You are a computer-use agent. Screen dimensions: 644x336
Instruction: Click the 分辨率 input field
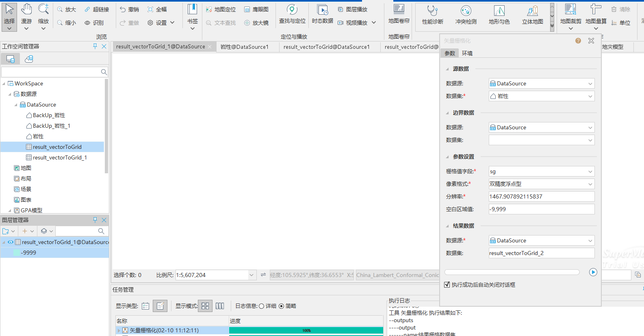(541, 196)
